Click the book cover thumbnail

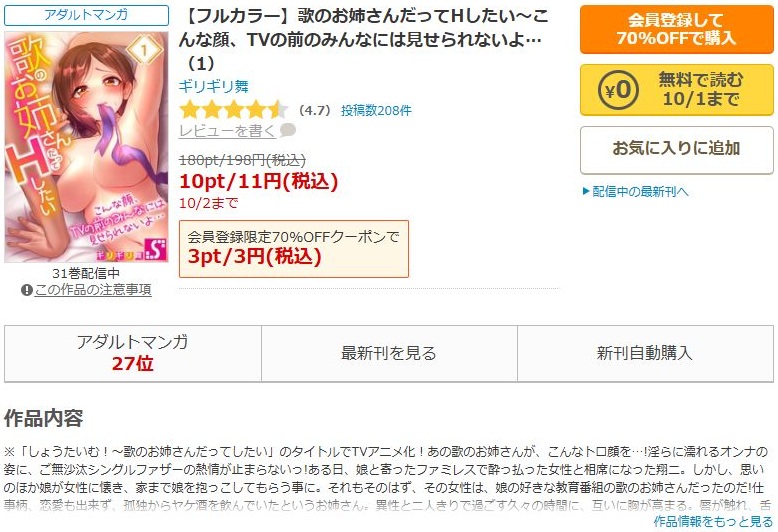point(86,147)
